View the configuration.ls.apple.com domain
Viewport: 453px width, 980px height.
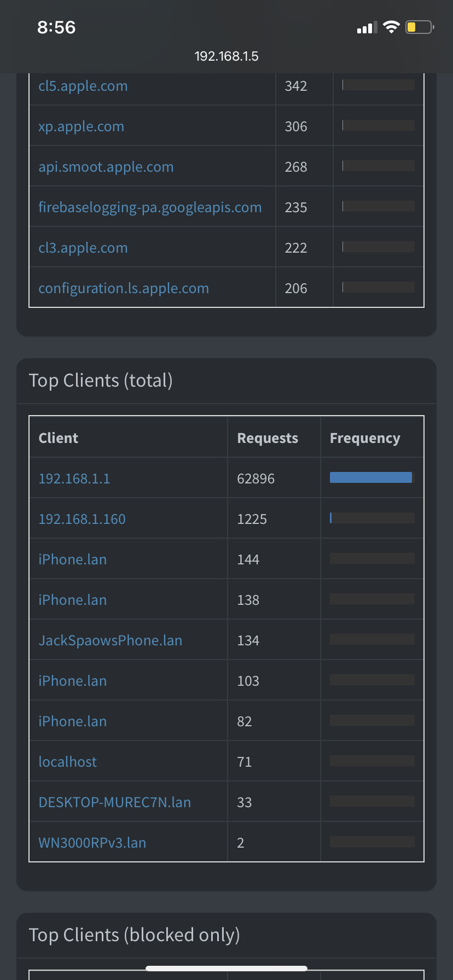(124, 289)
